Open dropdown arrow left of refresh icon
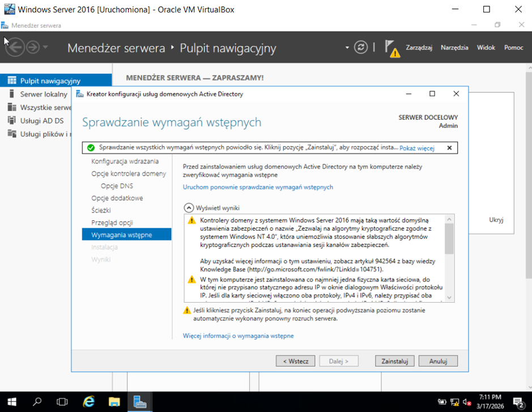The height and width of the screenshot is (412, 532). coord(347,48)
